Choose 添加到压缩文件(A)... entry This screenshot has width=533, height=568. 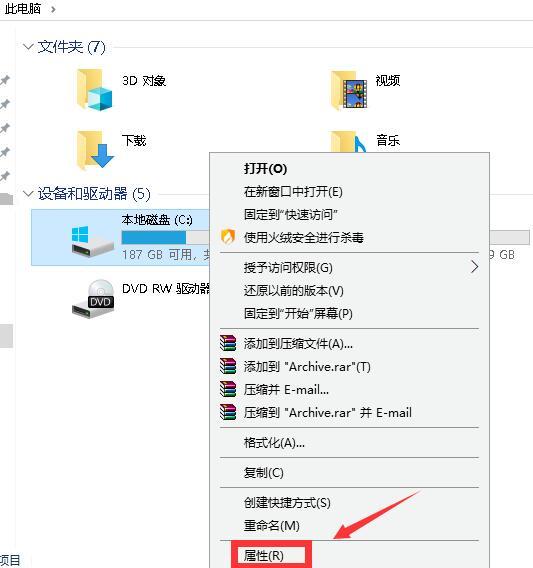coord(298,343)
